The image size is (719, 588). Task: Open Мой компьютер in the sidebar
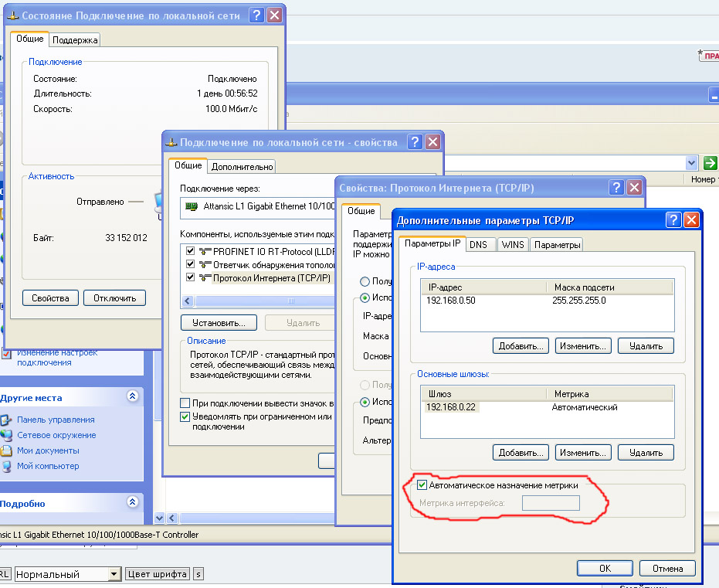tap(48, 466)
